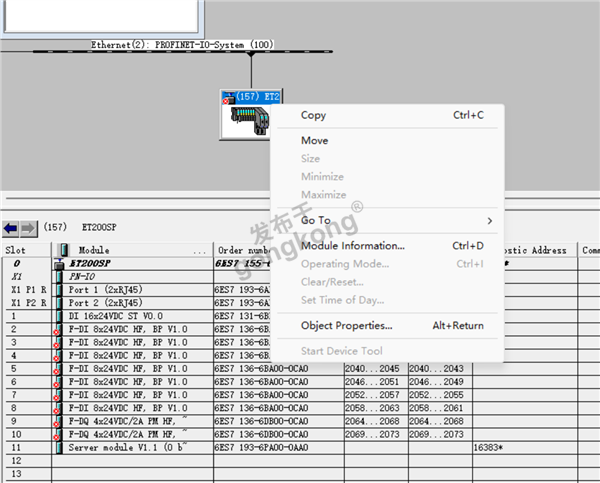Viewport: 600px width, 483px height.
Task: Click order number 6ES7 136-6DB00-0CA0 in slot 9
Action: (x=261, y=421)
